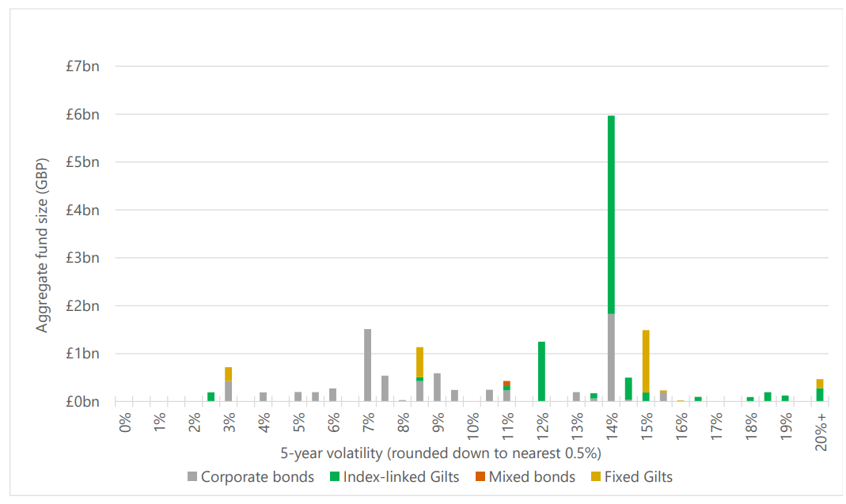Image resolution: width=846 pixels, height=504 pixels.
Task: Click the yellow segment at 3% volatility
Action: point(228,374)
